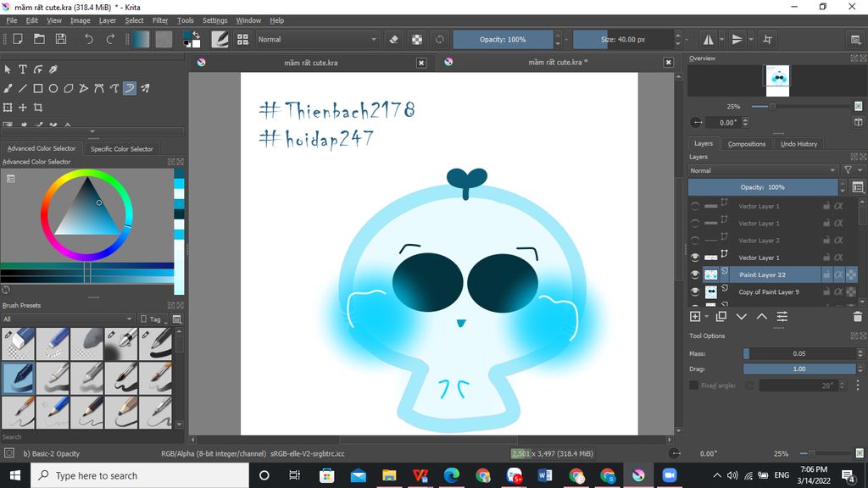Image resolution: width=868 pixels, height=488 pixels.
Task: Switch to the Compositions tab
Action: coord(747,144)
